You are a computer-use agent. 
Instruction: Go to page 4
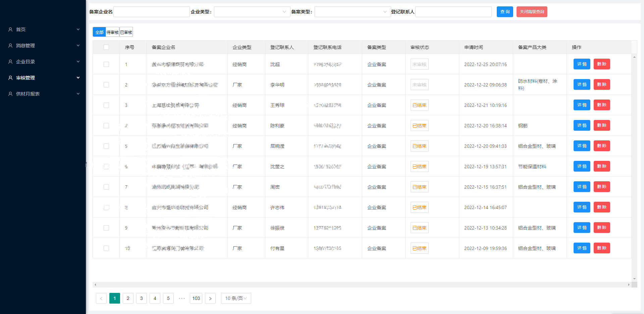point(155,298)
